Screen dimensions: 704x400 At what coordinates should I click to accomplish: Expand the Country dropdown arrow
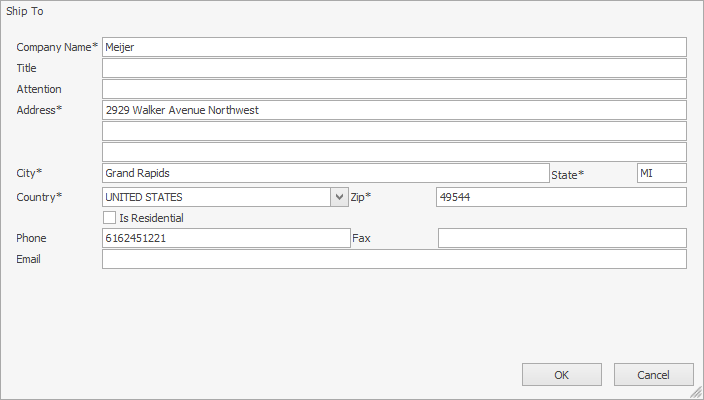(339, 197)
